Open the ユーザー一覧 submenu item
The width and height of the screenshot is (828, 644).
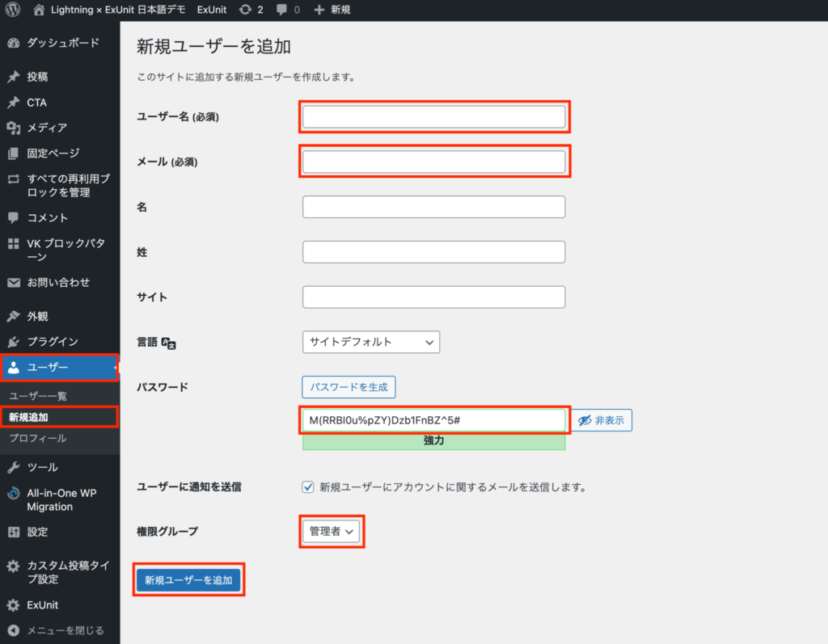[x=38, y=396]
